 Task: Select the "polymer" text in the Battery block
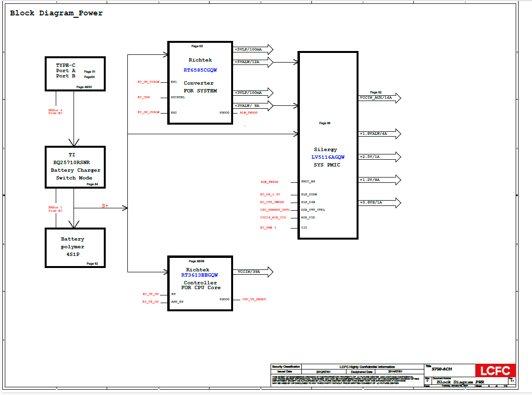pyautogui.click(x=73, y=247)
